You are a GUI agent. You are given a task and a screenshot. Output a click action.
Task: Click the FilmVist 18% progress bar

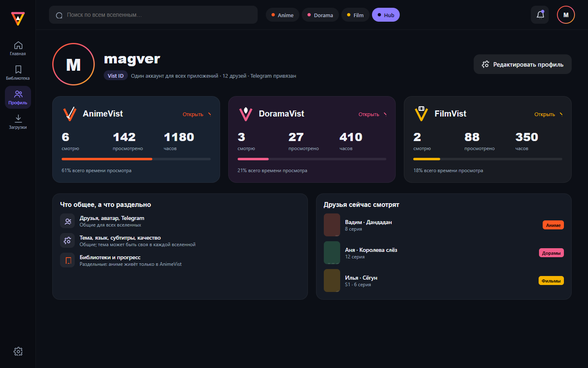point(488,159)
